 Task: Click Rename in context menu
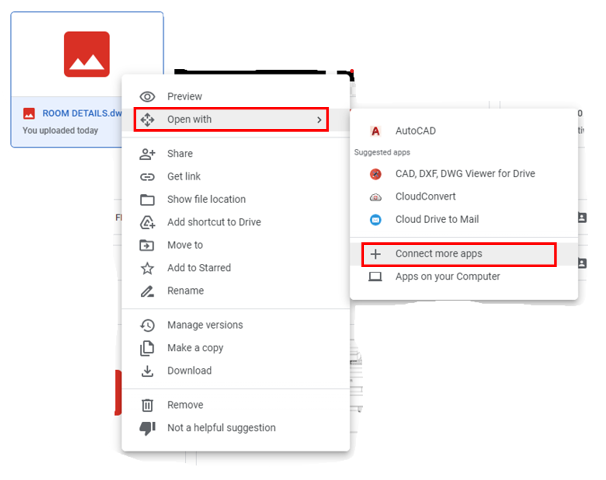point(185,291)
